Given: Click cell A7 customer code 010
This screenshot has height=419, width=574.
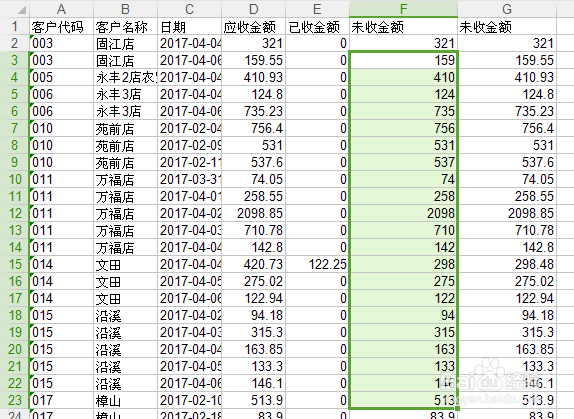Looking at the screenshot, I should [62, 128].
